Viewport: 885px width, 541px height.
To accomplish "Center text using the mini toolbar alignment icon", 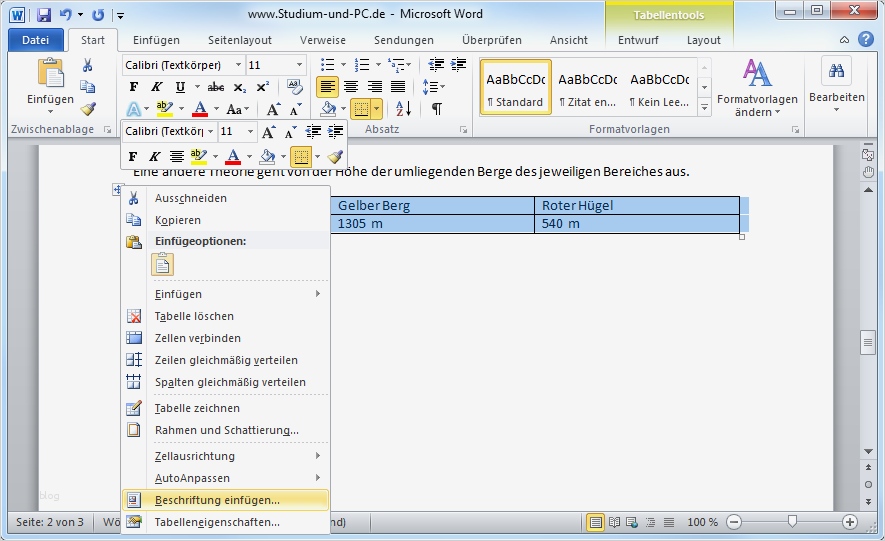I will [177, 156].
